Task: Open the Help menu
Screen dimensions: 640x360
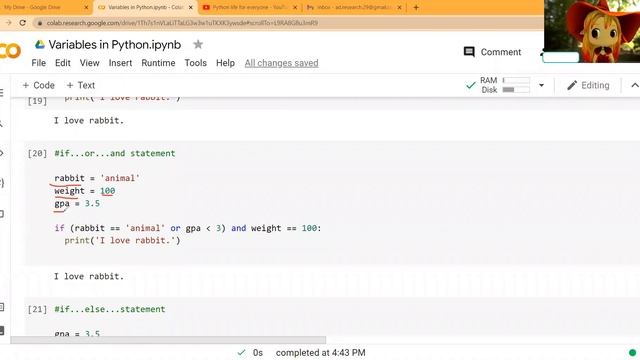Action: (225, 63)
